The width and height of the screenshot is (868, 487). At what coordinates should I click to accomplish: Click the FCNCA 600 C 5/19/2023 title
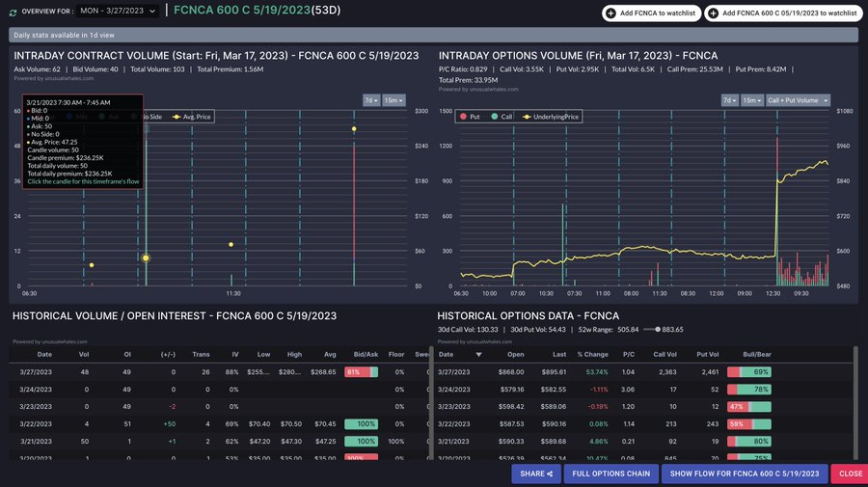242,10
